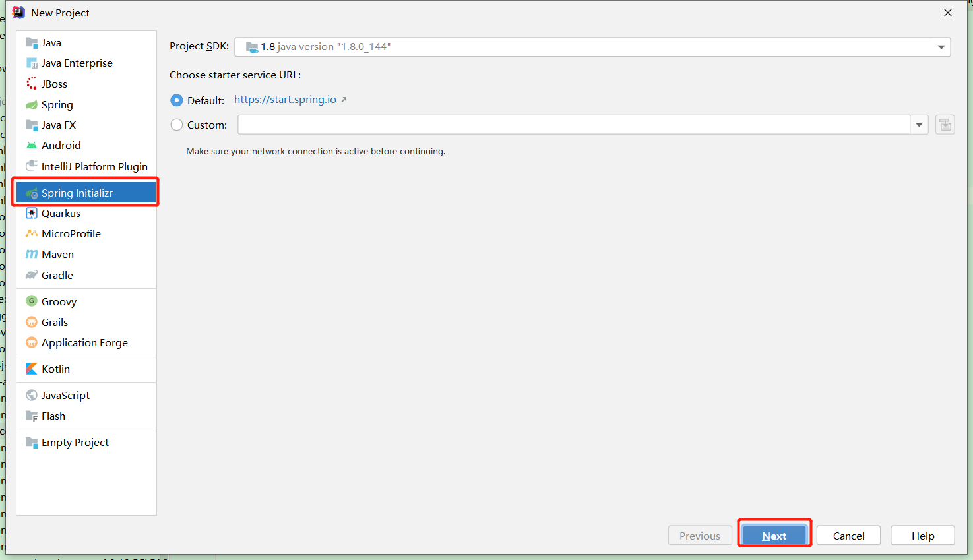Select Empty Project in the list
This screenshot has width=973, height=560.
(86, 443)
